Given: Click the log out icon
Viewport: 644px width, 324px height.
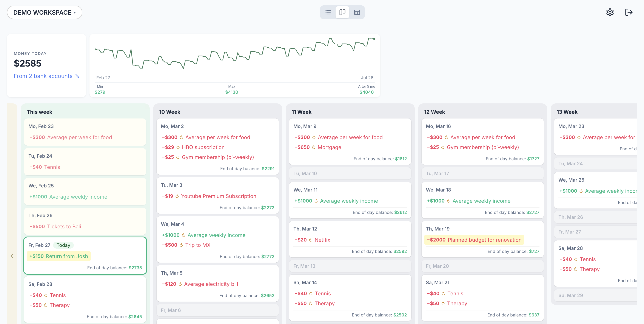Looking at the screenshot, I should coord(629,12).
